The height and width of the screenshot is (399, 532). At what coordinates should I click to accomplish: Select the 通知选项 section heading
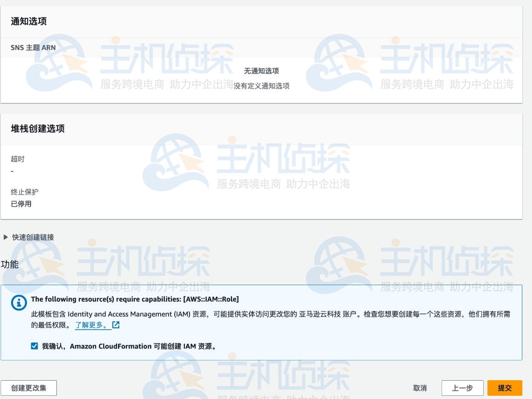click(x=29, y=21)
